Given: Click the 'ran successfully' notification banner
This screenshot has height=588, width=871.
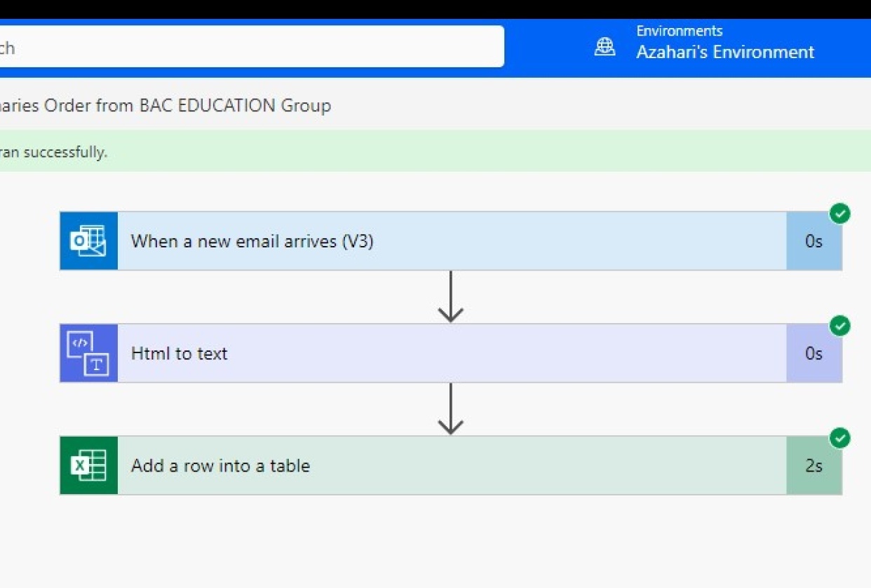Looking at the screenshot, I should point(435,151).
